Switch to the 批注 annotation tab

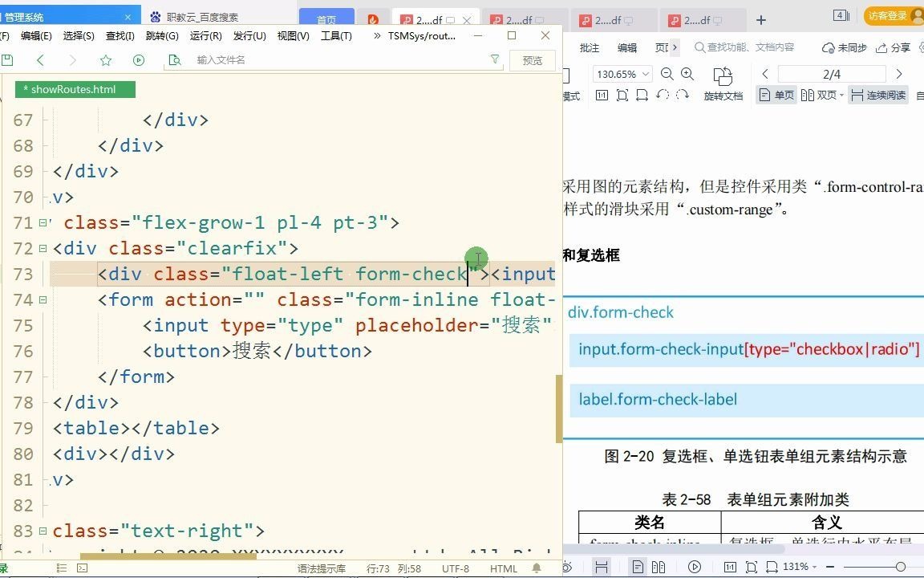(589, 47)
